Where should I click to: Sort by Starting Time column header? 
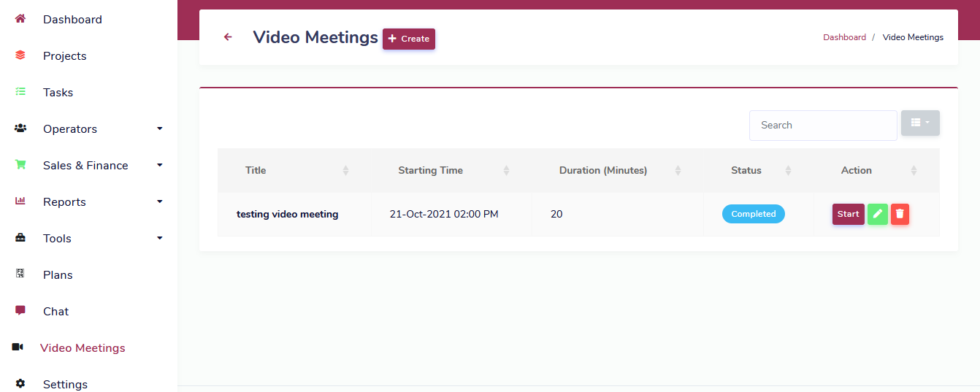click(x=430, y=171)
